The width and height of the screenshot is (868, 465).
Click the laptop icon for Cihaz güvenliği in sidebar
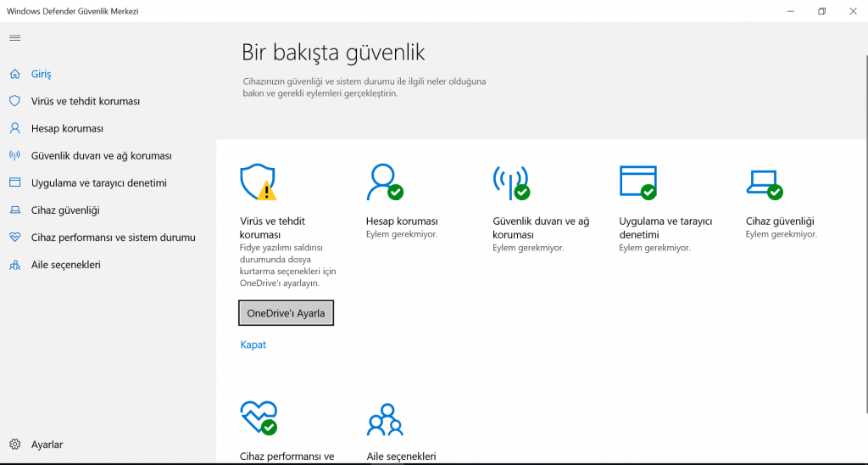pyautogui.click(x=15, y=210)
